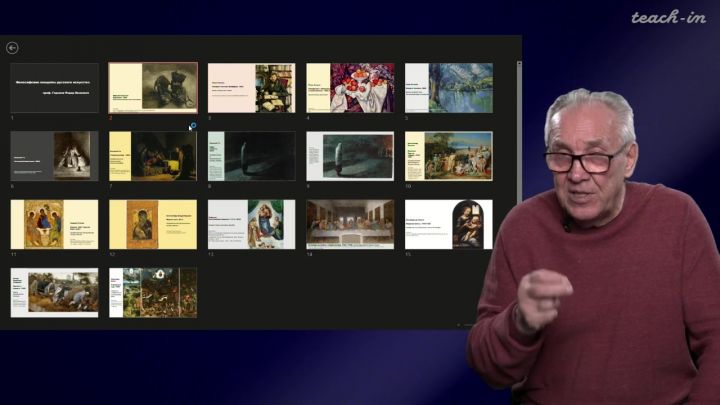Select slide 8 with the dark green image
This screenshot has height=405, width=720.
pyautogui.click(x=251, y=156)
